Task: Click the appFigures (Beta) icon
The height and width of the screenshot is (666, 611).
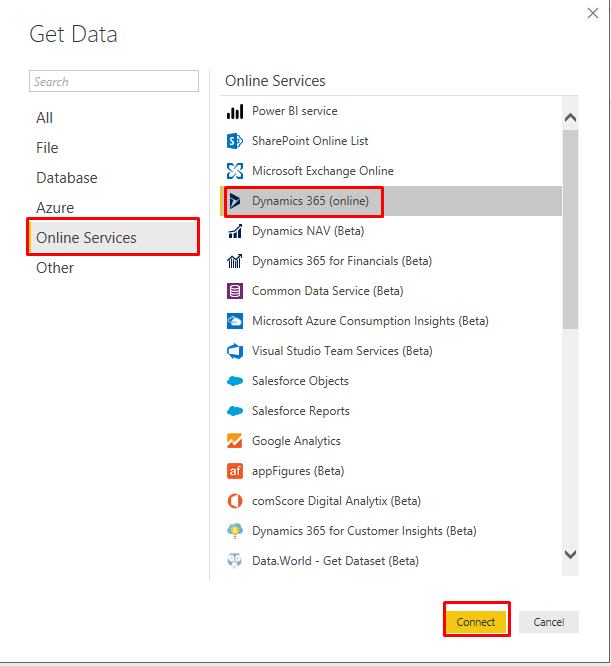Action: pos(235,471)
